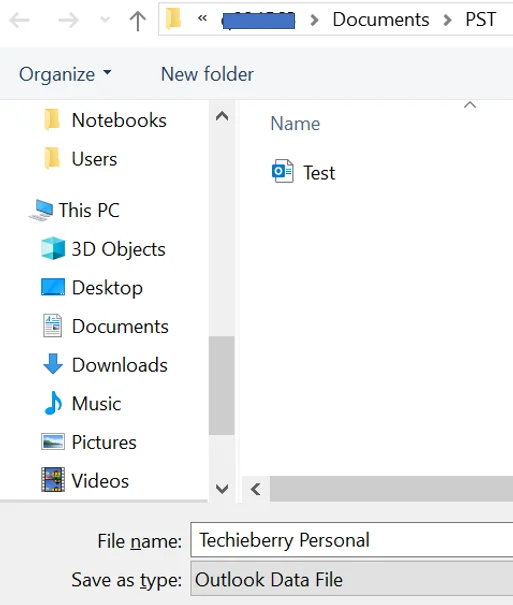Screen dimensions: 513x605
Task: Click the Users folder icon
Action: [x=52, y=159]
